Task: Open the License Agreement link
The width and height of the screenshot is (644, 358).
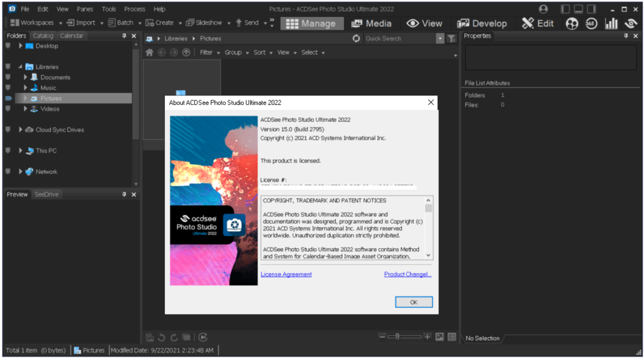Action: [x=286, y=274]
